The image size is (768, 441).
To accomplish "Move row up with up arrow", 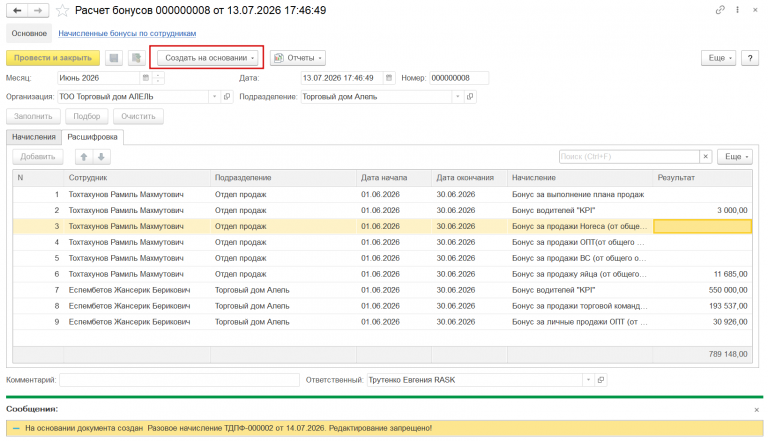I will click(84, 157).
